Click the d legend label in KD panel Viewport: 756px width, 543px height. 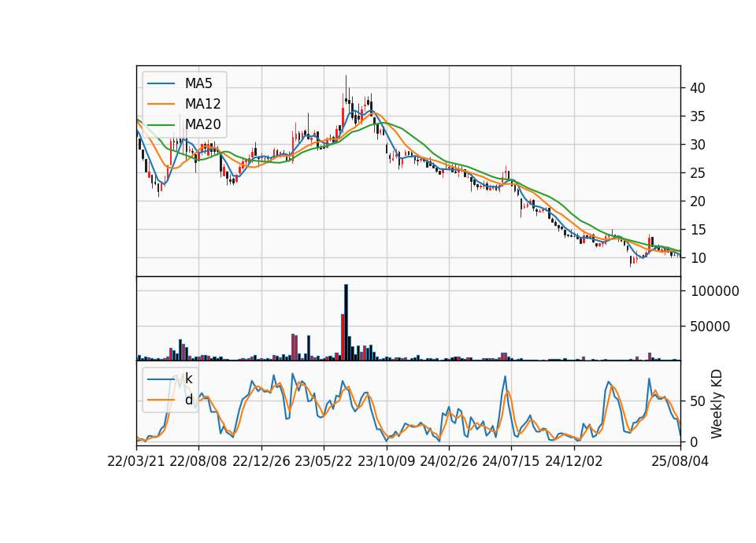188,400
